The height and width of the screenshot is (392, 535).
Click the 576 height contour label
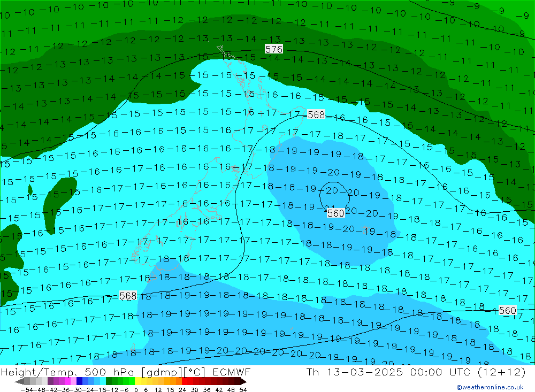click(x=273, y=49)
